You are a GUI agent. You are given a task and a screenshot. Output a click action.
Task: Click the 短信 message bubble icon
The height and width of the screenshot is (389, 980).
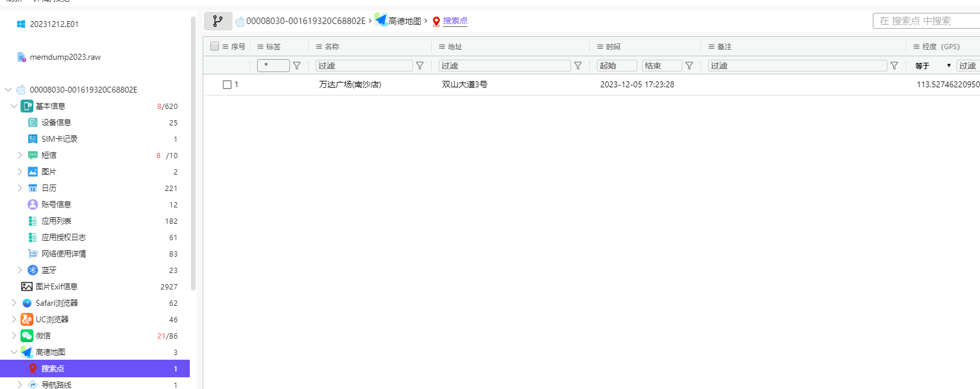point(33,155)
